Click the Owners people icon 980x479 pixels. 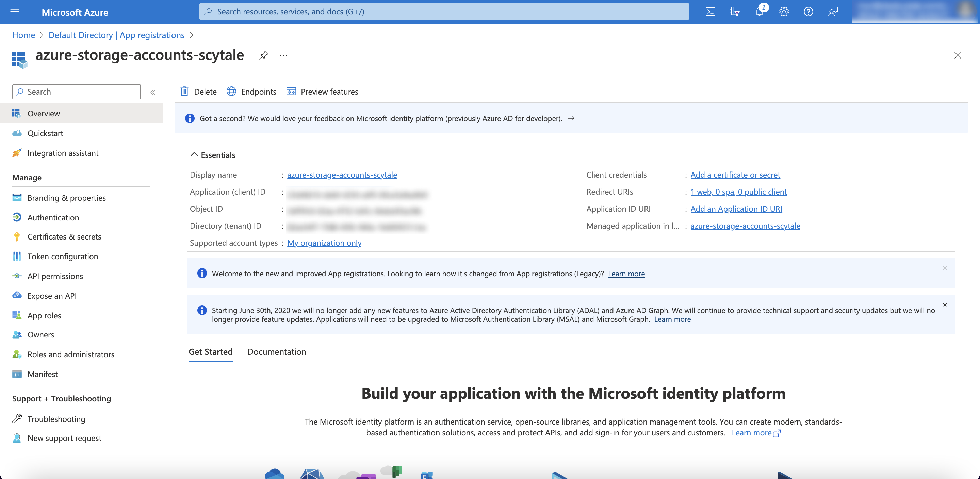(x=17, y=335)
